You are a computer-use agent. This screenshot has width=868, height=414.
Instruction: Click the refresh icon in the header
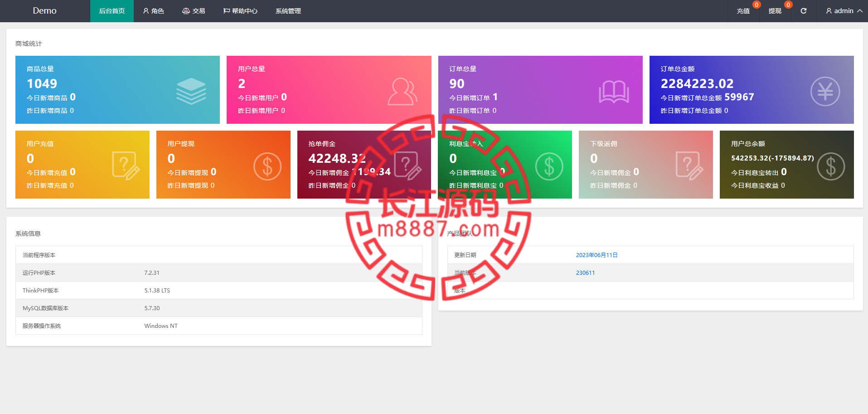(x=804, y=11)
